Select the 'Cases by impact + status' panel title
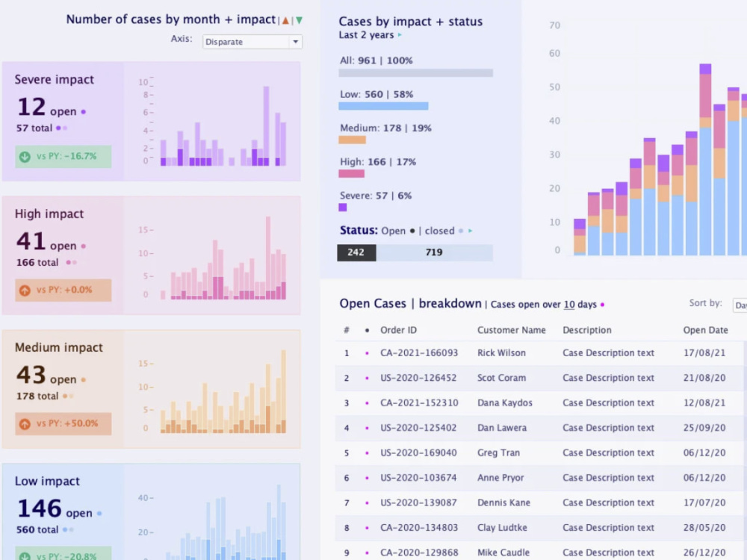Viewport: 747px width, 560px height. coord(411,22)
